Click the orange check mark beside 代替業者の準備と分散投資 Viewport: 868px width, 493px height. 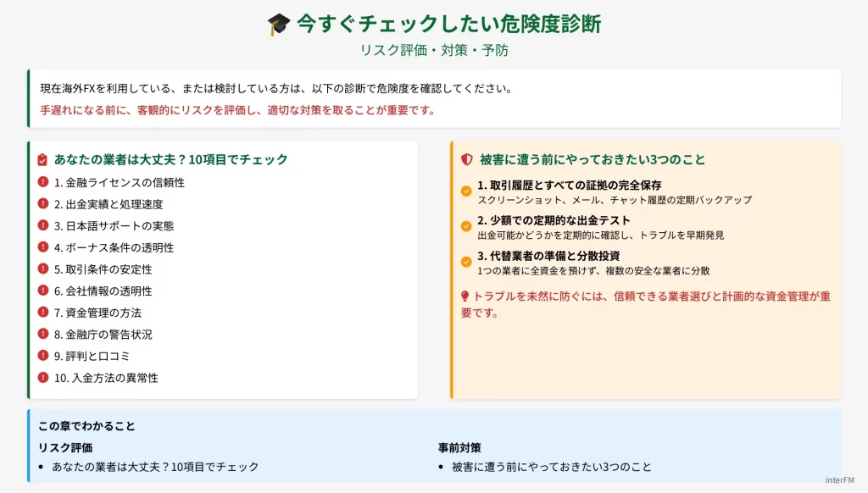tap(466, 262)
